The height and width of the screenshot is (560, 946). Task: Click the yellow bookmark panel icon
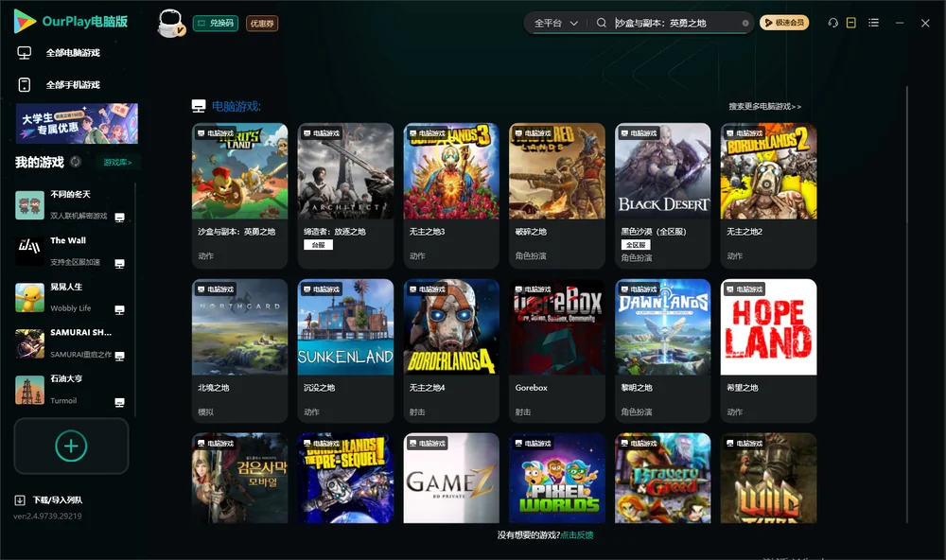pos(851,23)
